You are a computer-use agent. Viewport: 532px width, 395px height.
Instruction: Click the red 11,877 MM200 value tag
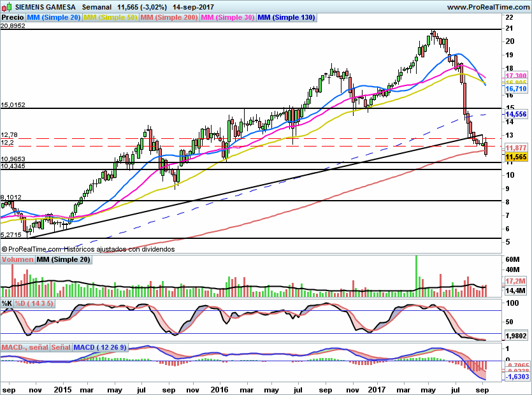(516, 148)
